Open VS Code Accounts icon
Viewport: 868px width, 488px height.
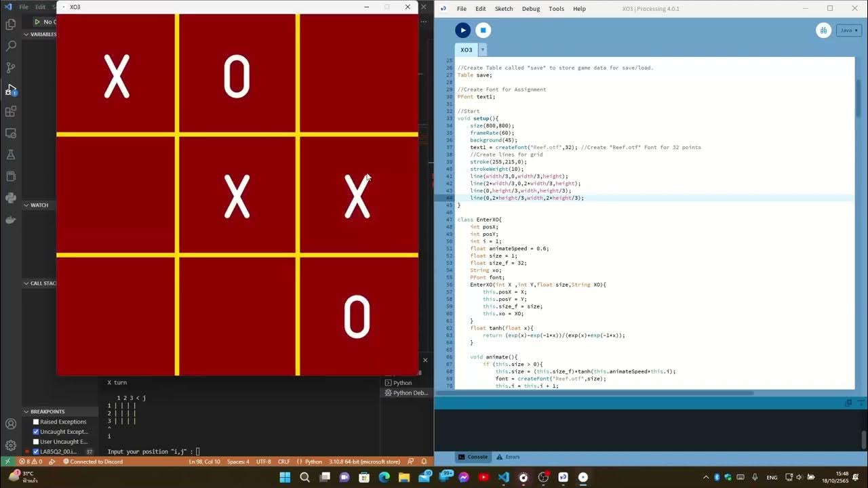coord(10,424)
